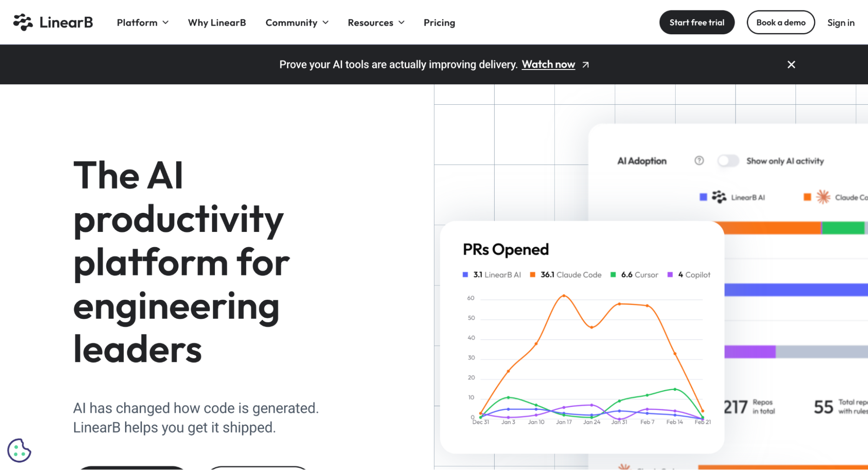Click the AI Adoption help question icon
868x470 pixels.
pos(699,161)
